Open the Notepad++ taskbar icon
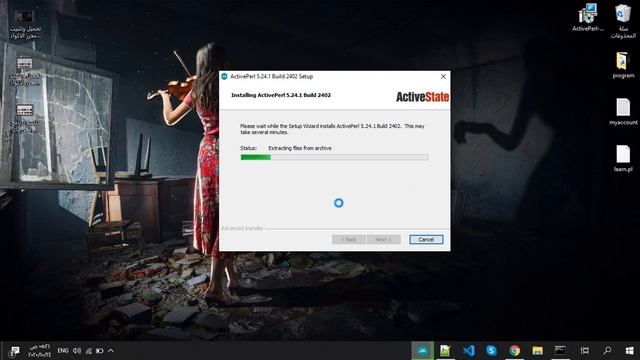Viewport: 640px width, 360px height. tap(445, 351)
